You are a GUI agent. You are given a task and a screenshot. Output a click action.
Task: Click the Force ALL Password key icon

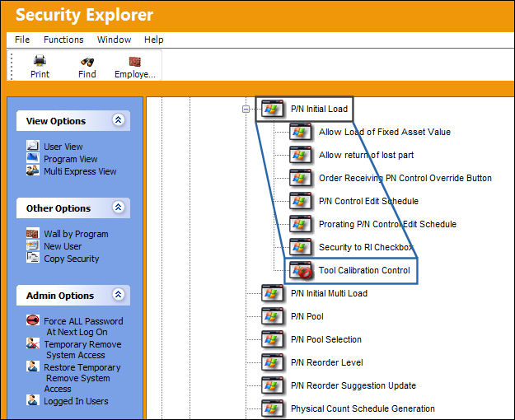[33, 320]
